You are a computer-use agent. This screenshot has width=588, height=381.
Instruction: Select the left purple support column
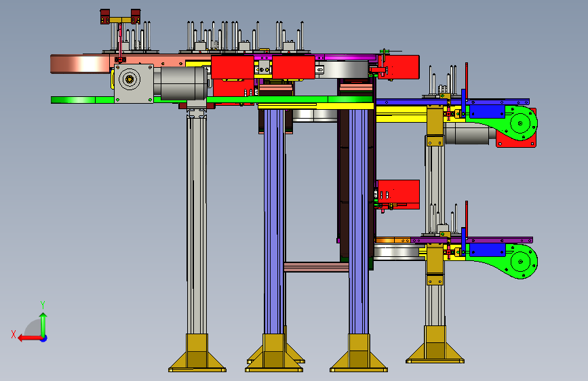[274, 221]
